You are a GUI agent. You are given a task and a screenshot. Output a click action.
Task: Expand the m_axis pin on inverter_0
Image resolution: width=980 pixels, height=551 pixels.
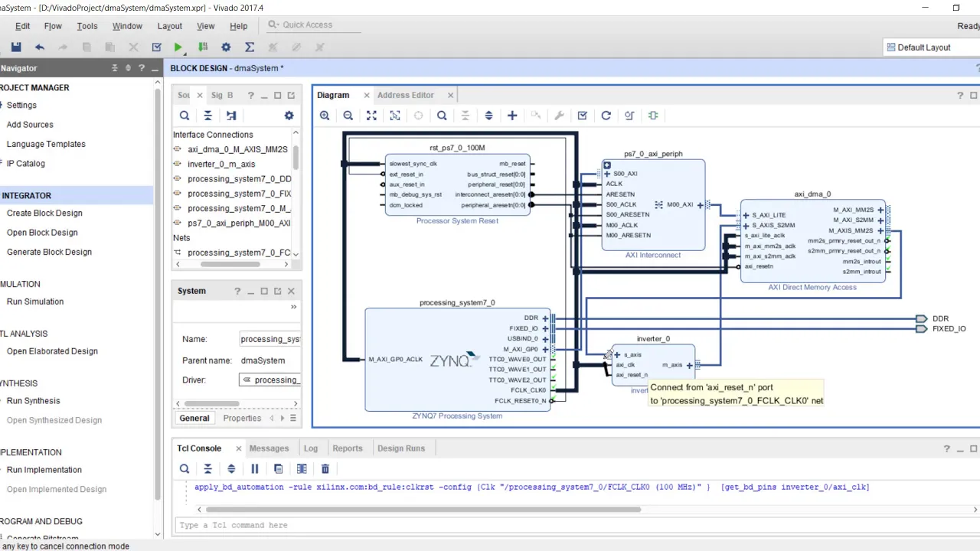690,366
